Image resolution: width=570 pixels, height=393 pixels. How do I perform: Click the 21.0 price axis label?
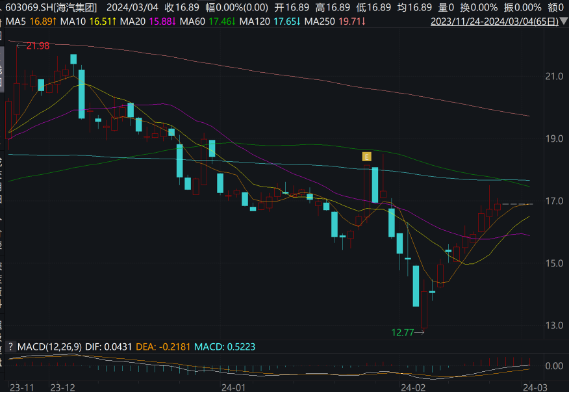554,77
